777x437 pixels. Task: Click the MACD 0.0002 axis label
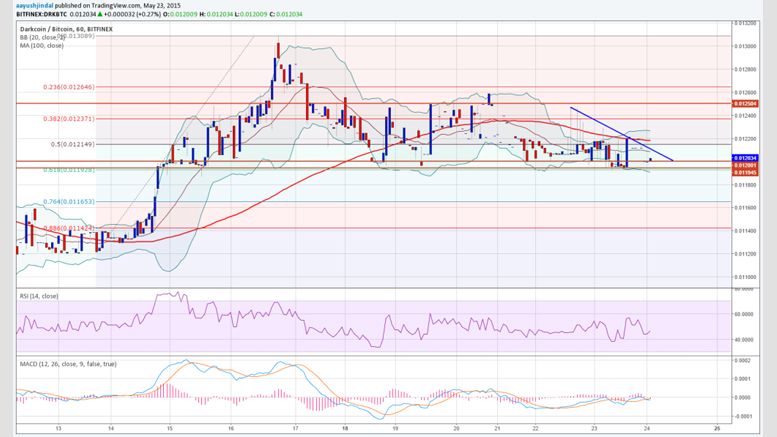(742, 361)
